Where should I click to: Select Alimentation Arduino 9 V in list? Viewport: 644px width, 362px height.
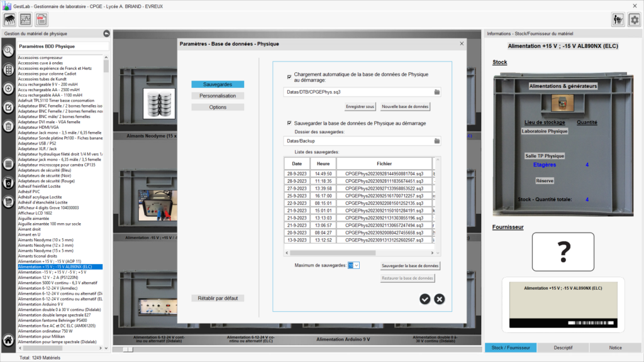[40, 304]
